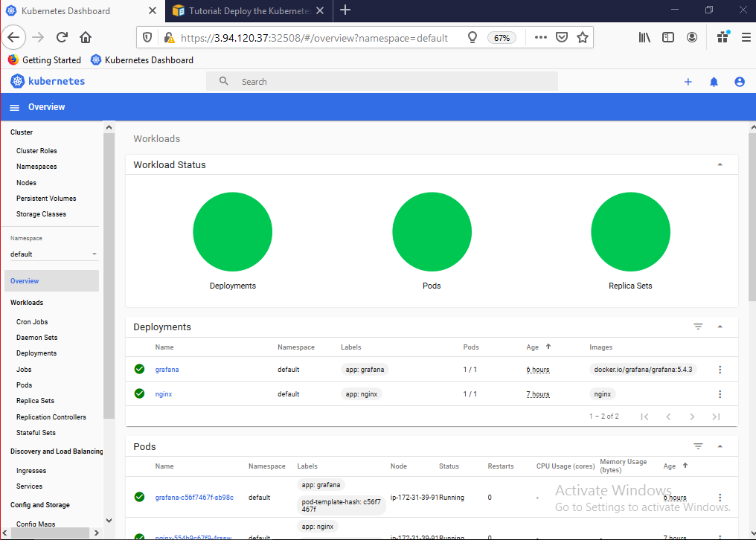Viewport: 756px width, 540px height.
Task: Go to next page of Deployments
Action: [692, 417]
